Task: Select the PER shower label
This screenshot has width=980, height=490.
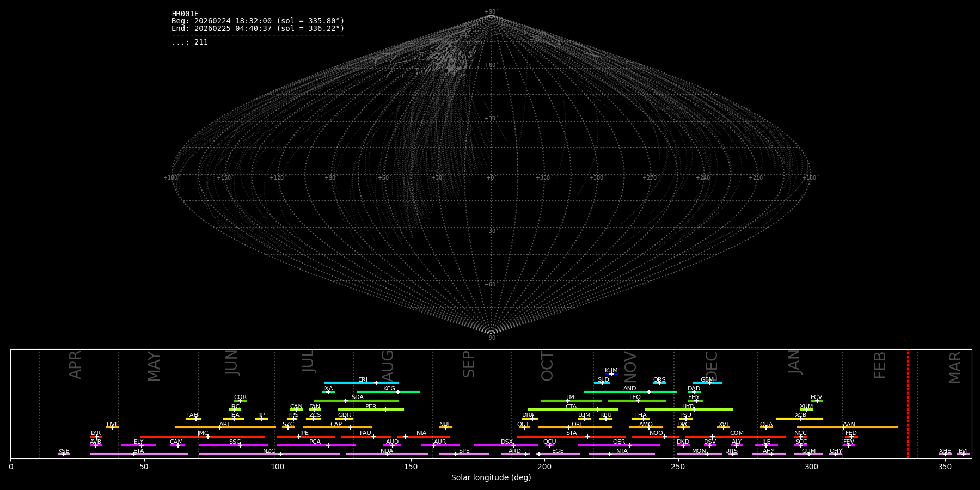Action: point(371,407)
